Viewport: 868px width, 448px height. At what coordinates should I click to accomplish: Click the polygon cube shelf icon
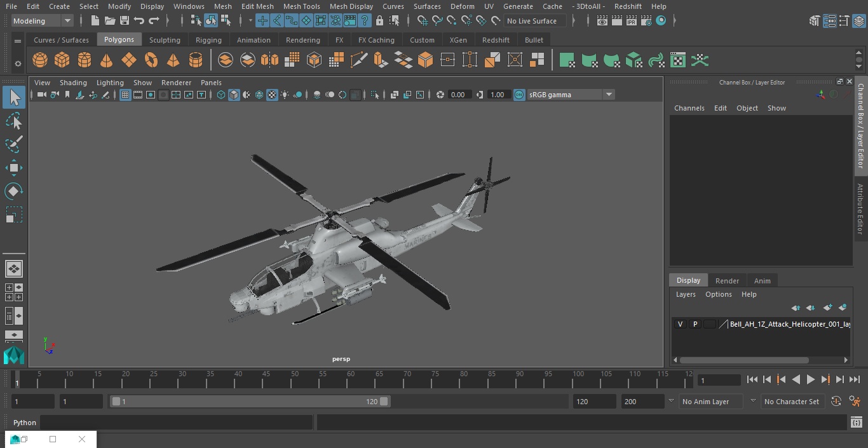(62, 60)
